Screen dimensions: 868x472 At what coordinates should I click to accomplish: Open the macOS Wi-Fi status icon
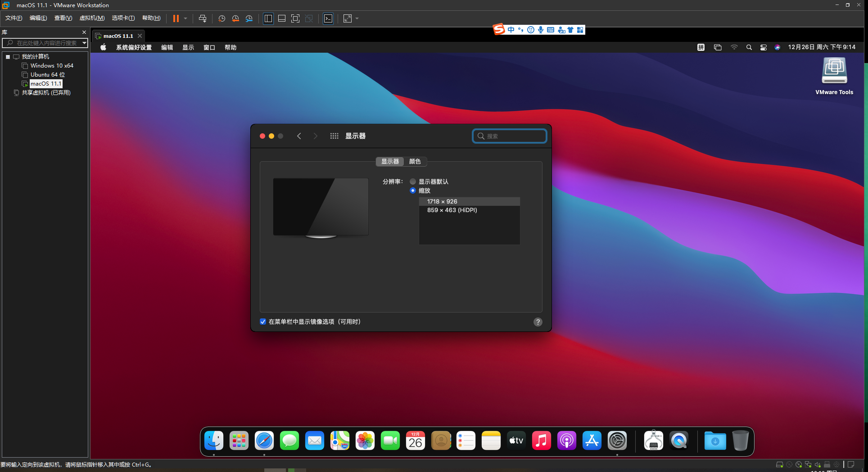pyautogui.click(x=734, y=47)
